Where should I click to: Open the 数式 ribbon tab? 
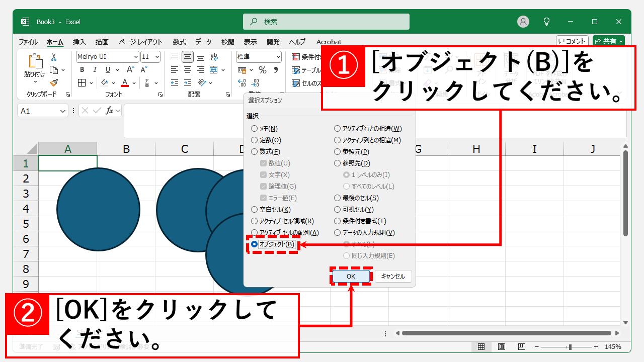tap(179, 42)
